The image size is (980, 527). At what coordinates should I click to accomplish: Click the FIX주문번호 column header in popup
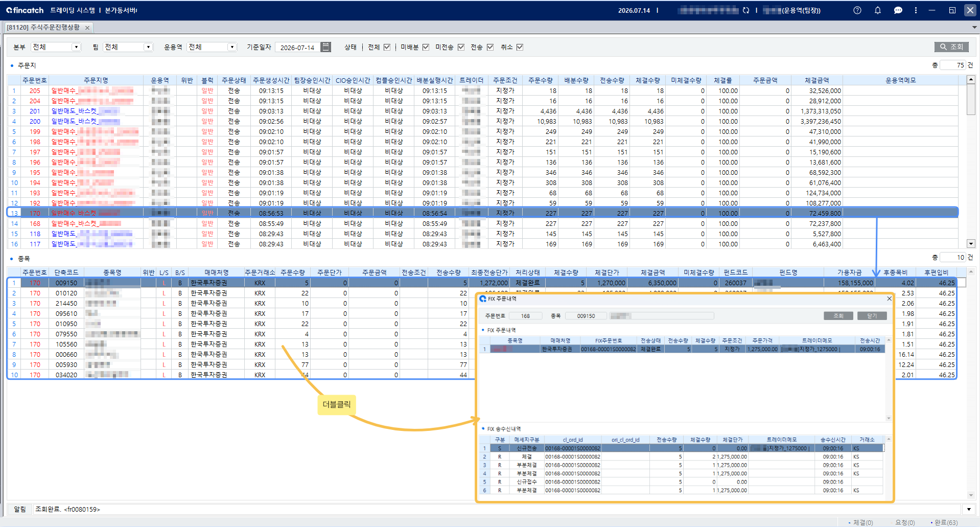click(x=609, y=340)
